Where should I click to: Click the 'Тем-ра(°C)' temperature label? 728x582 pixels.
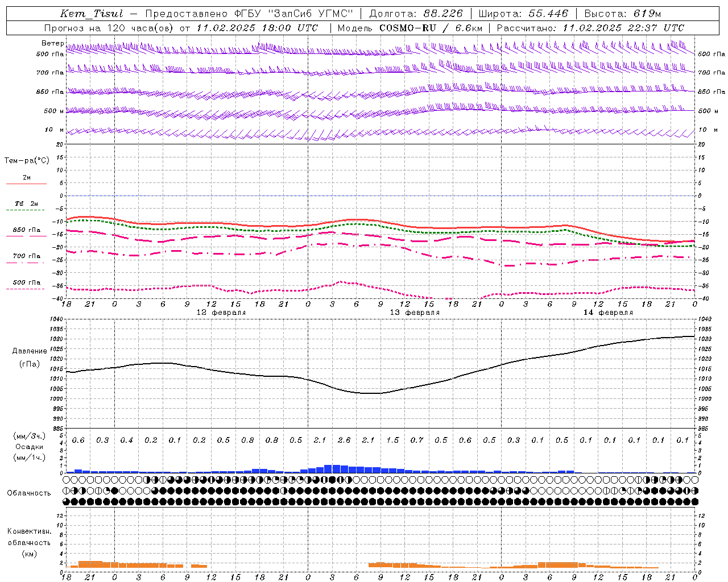[27, 161]
